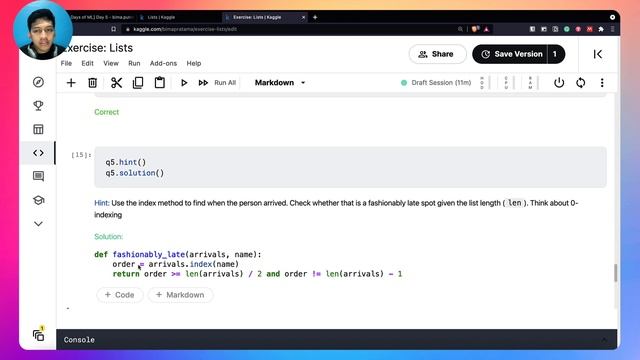Screen dimensions: 640x360
Task: Open browser extensions puzzle icon
Action: (x=601, y=29)
